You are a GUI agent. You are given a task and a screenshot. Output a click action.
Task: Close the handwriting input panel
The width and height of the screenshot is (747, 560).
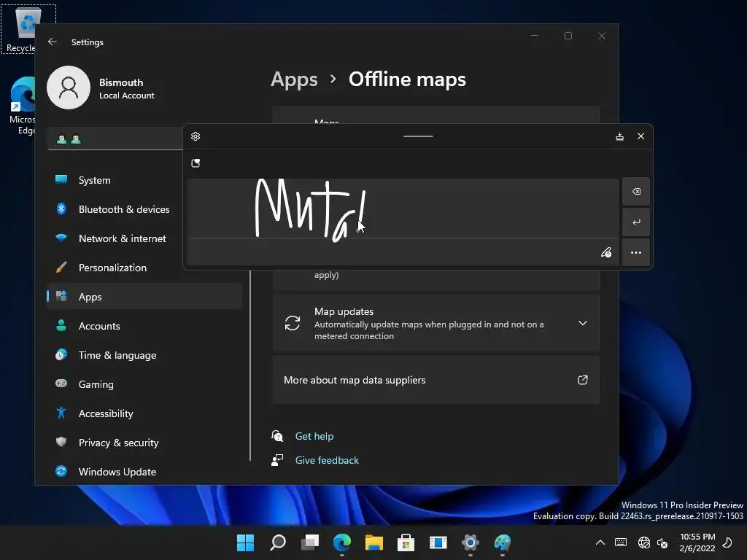(640, 136)
